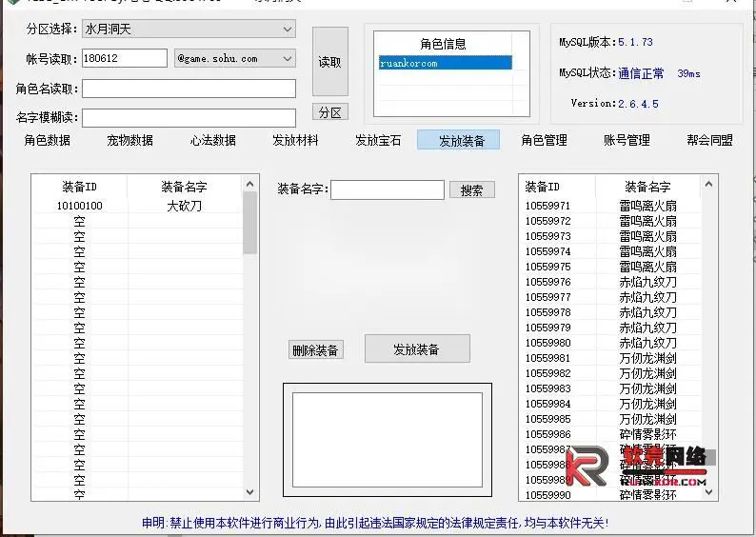Select equipment row 10559983
The width and height of the screenshot is (756, 537).
point(611,388)
